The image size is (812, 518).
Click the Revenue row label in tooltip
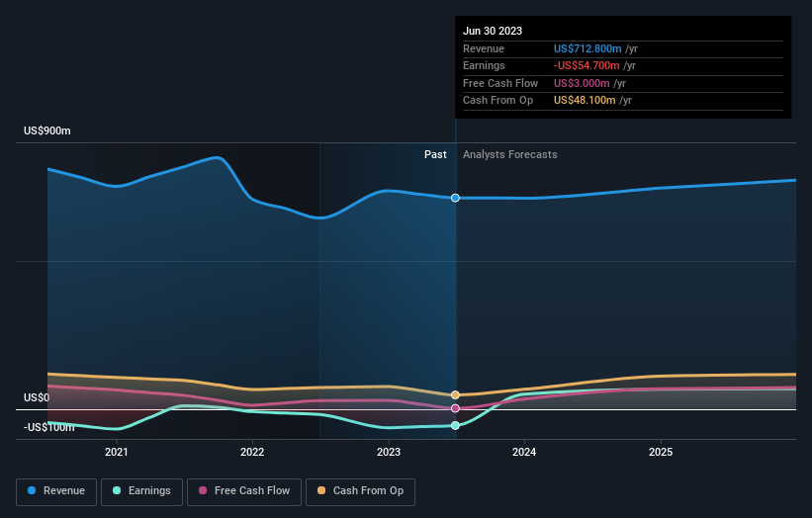pos(484,48)
